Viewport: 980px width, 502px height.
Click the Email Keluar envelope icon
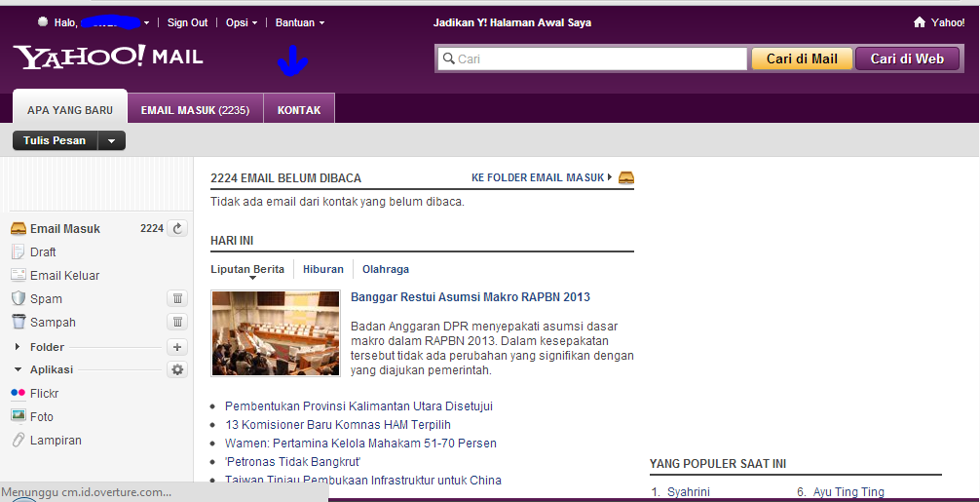coord(19,275)
